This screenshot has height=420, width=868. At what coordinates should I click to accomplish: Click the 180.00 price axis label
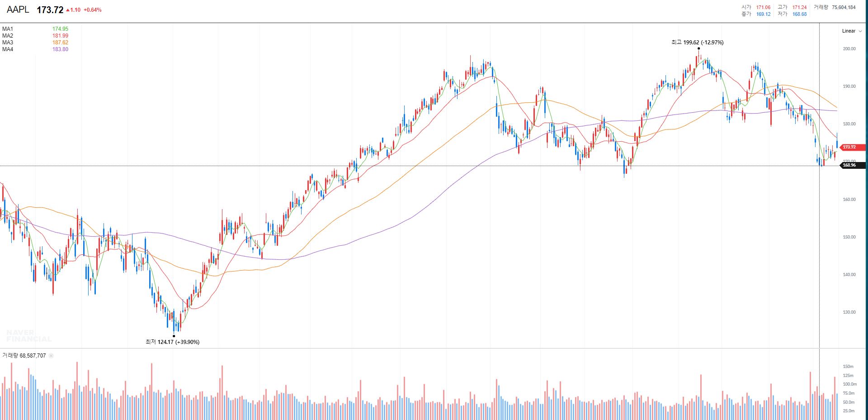coord(849,124)
